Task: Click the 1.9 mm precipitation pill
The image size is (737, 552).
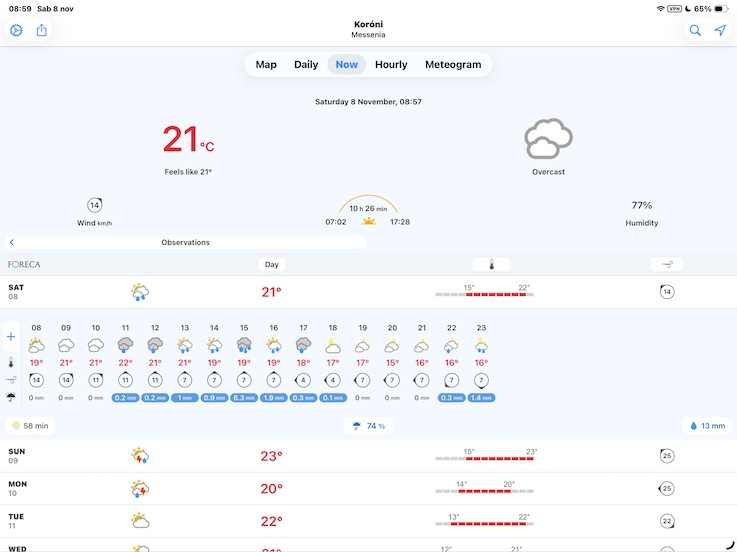Action: pyautogui.click(x=274, y=398)
